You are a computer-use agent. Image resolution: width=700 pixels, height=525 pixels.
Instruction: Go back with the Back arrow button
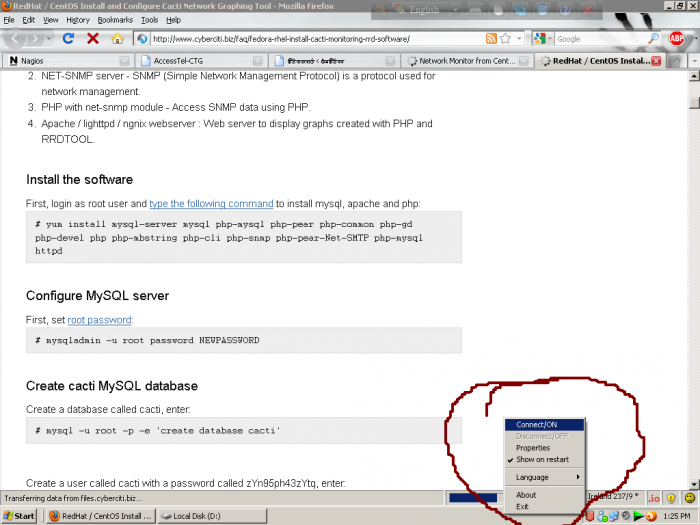click(15, 39)
